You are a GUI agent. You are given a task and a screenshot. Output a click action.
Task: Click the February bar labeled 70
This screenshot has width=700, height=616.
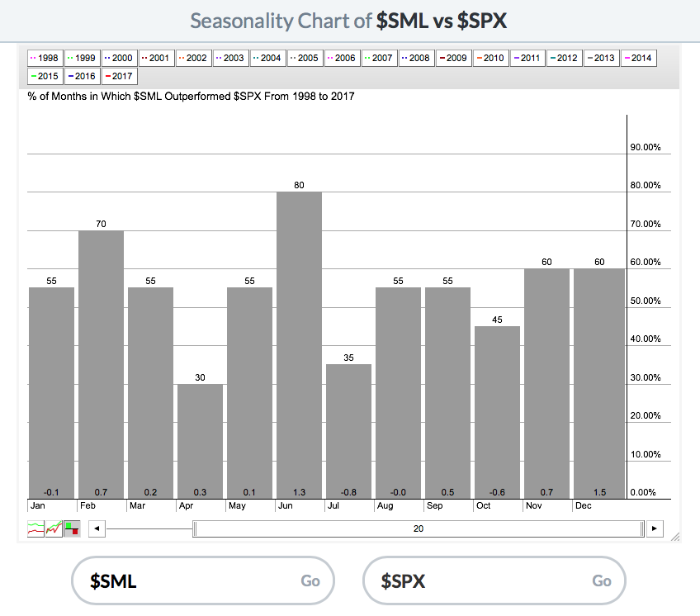pos(101,364)
